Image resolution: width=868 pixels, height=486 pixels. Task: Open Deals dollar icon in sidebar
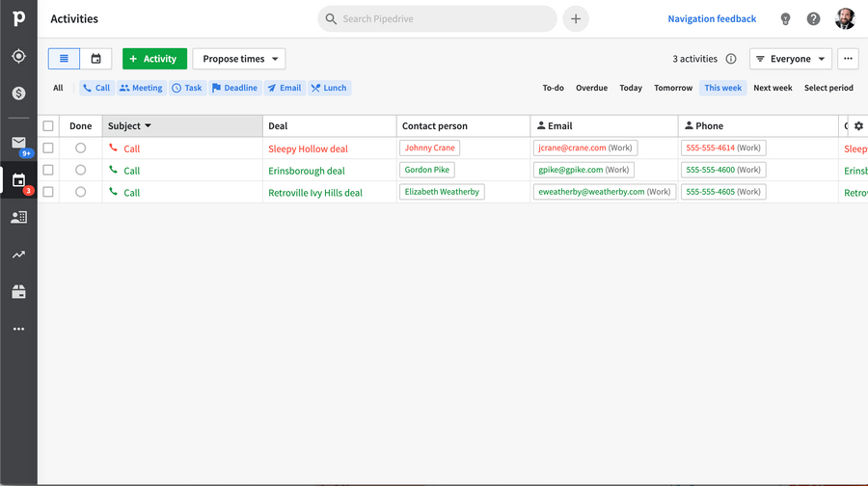click(19, 93)
